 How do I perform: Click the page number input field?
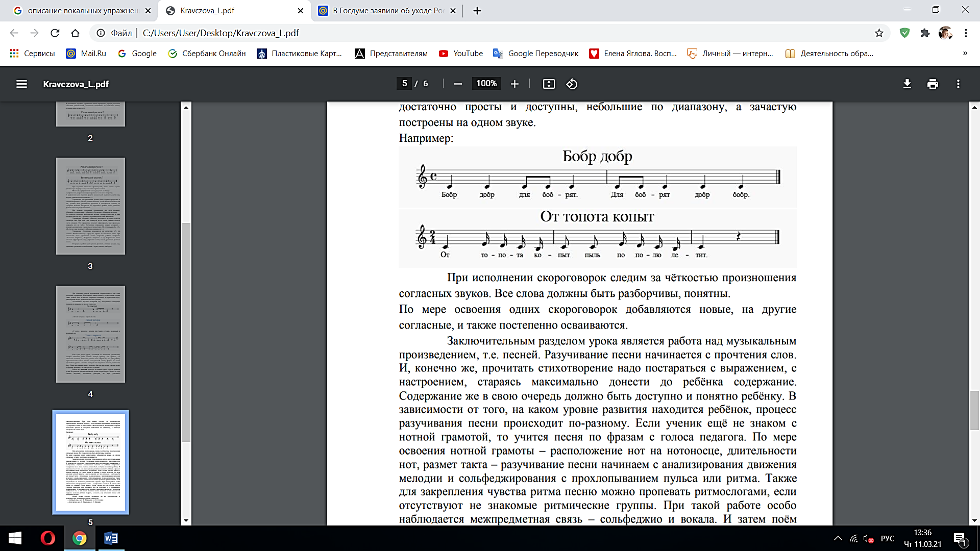pyautogui.click(x=404, y=84)
